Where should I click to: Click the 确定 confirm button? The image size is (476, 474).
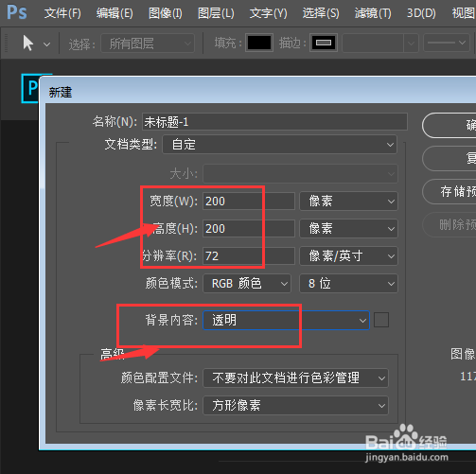click(x=450, y=125)
